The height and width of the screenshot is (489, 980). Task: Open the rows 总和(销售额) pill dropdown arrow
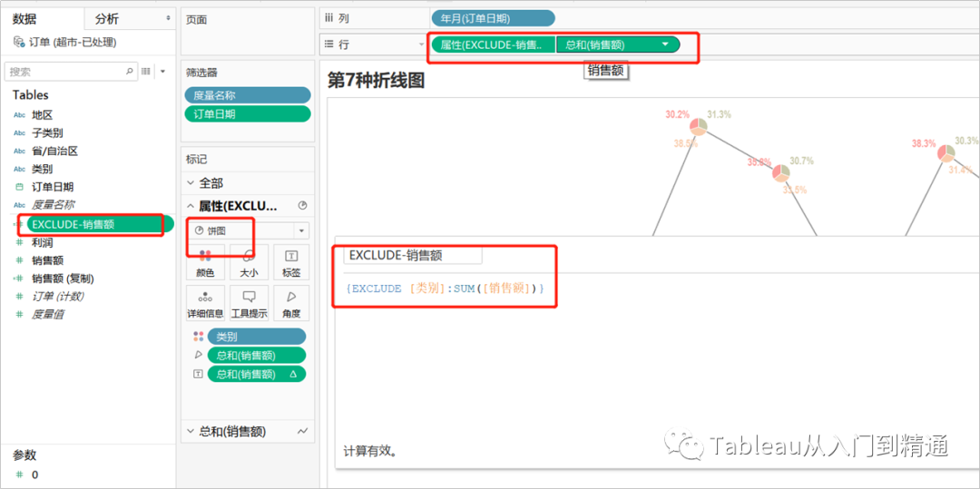[665, 44]
